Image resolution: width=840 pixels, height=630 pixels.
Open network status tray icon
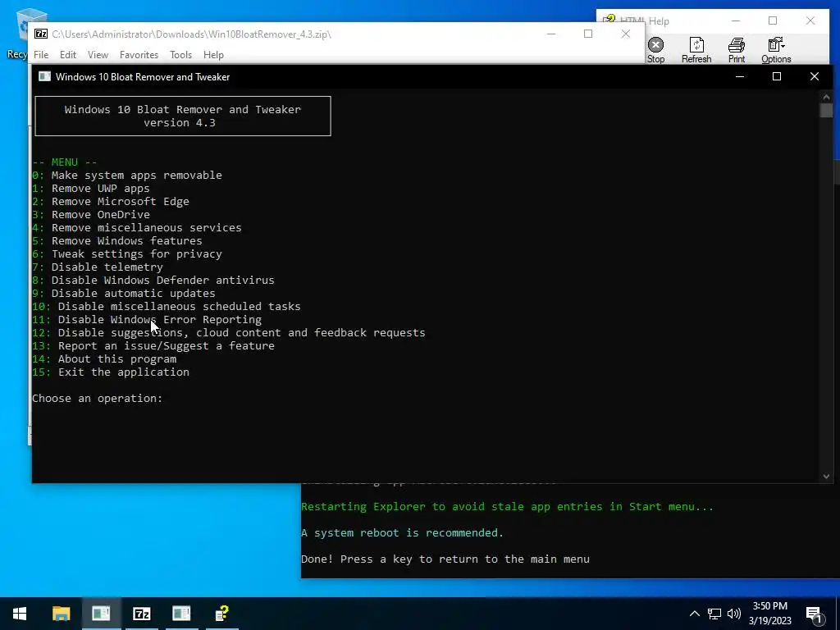pos(714,614)
